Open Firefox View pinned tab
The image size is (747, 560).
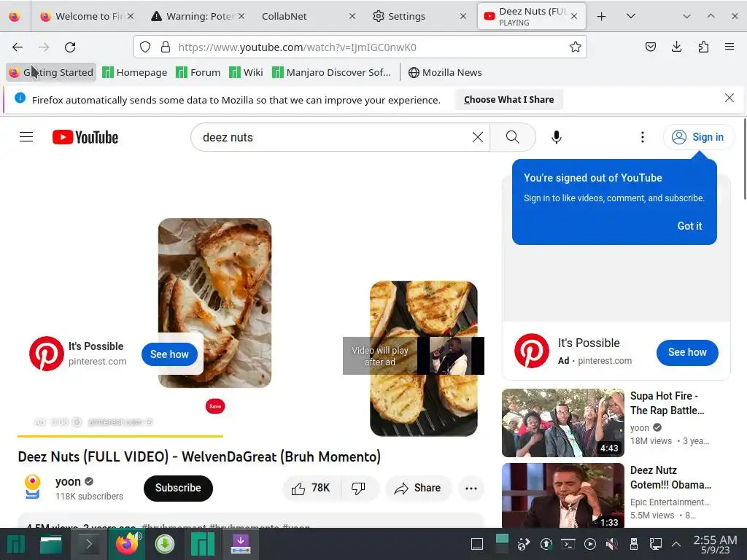pyautogui.click(x=15, y=16)
